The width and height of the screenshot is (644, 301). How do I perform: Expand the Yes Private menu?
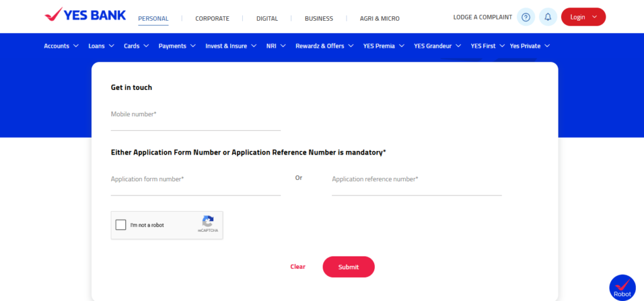point(530,46)
